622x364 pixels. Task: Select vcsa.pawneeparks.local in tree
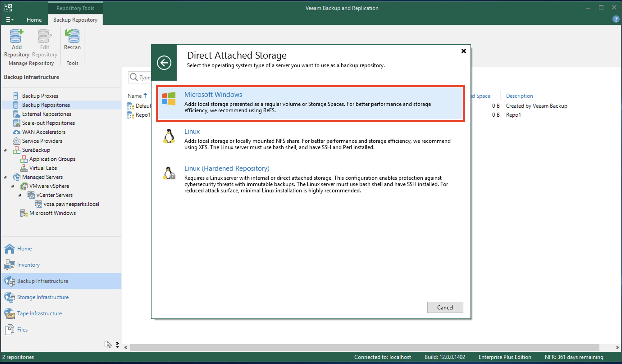(71, 204)
